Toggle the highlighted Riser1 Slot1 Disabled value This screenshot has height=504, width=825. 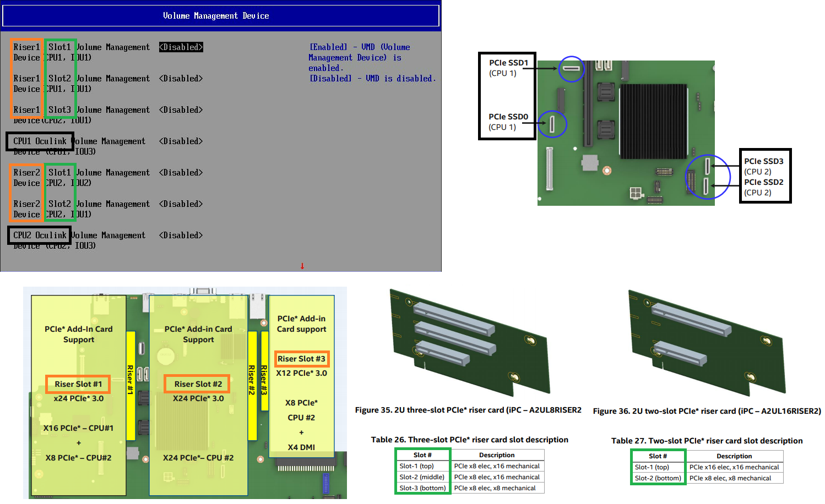pyautogui.click(x=181, y=47)
